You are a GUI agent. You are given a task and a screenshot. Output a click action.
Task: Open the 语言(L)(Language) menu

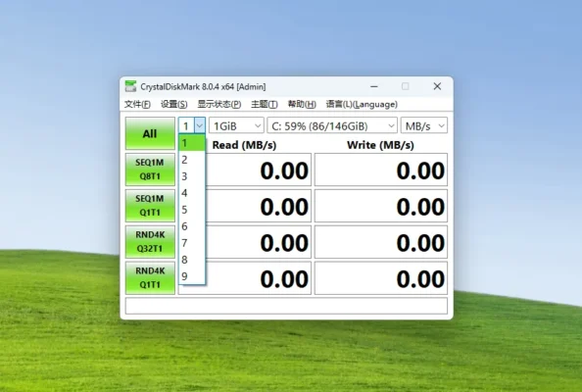[362, 104]
